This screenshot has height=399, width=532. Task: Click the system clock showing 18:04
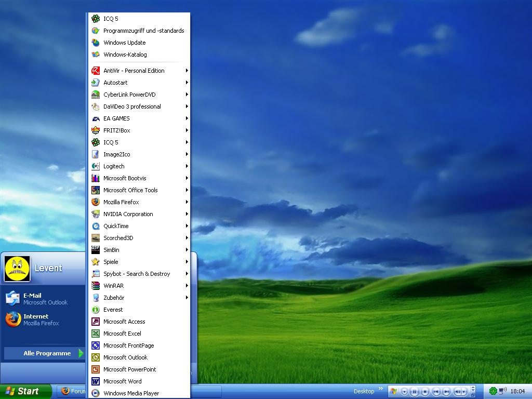point(517,391)
